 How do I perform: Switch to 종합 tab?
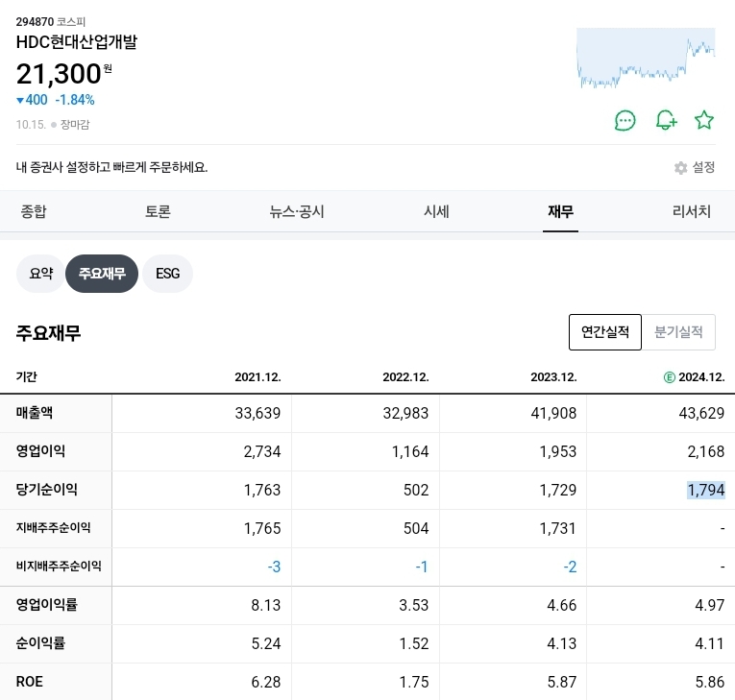click(34, 211)
